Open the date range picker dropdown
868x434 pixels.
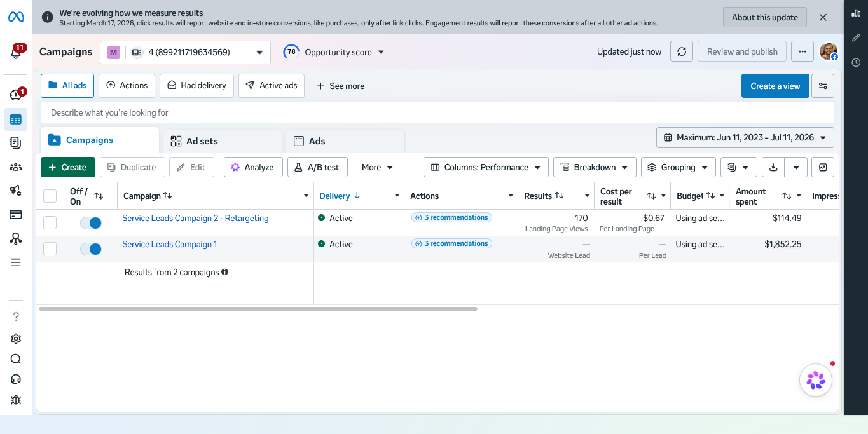745,137
